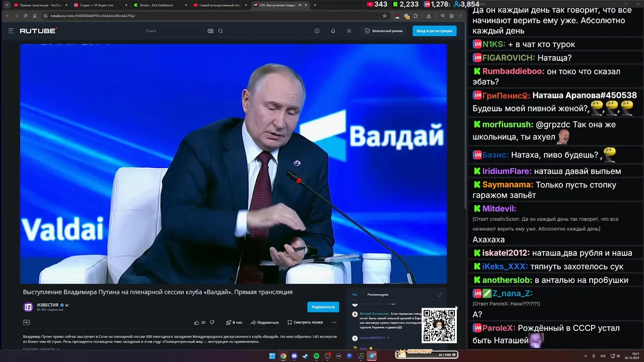
Task: Dislike the video with thumbs down
Action: pyautogui.click(x=212, y=322)
